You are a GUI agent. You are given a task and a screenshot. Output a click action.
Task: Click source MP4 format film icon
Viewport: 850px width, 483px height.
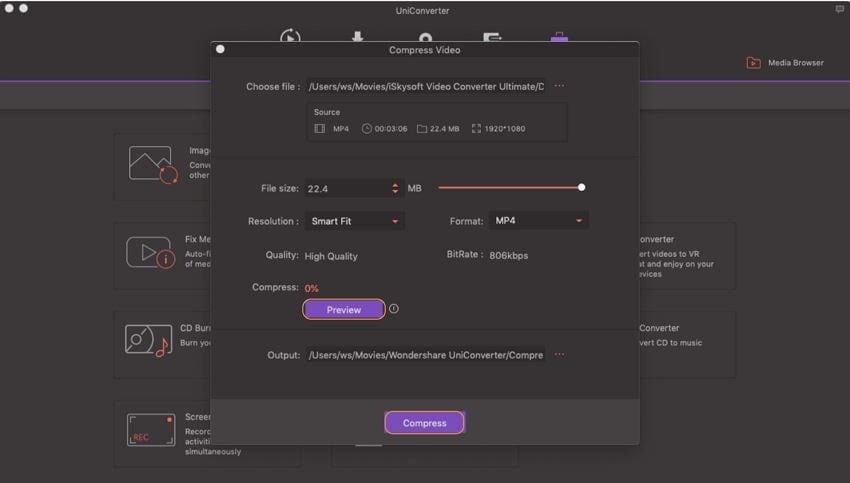coord(320,128)
